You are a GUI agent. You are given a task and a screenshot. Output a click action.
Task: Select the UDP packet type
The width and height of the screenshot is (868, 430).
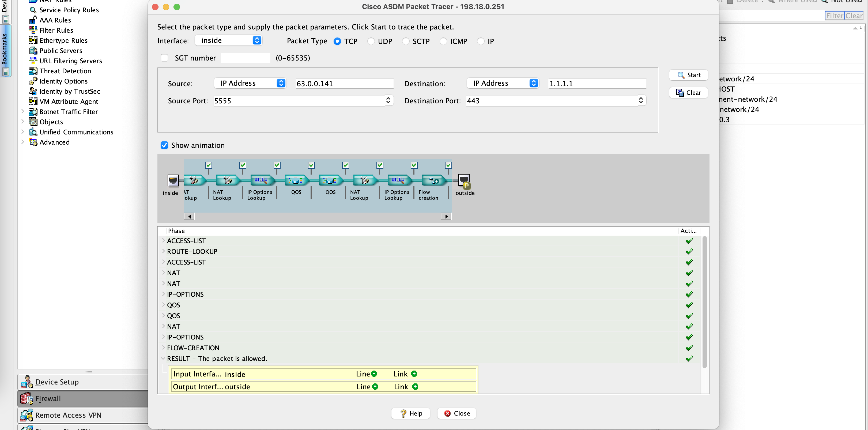(371, 42)
